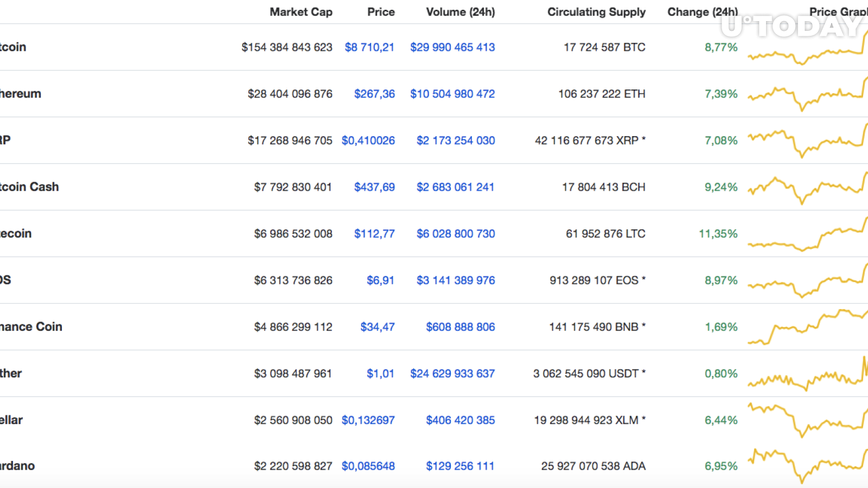Select Bitcoin Cash market cap $7 792 830 401
The image size is (868, 488).
tap(293, 187)
